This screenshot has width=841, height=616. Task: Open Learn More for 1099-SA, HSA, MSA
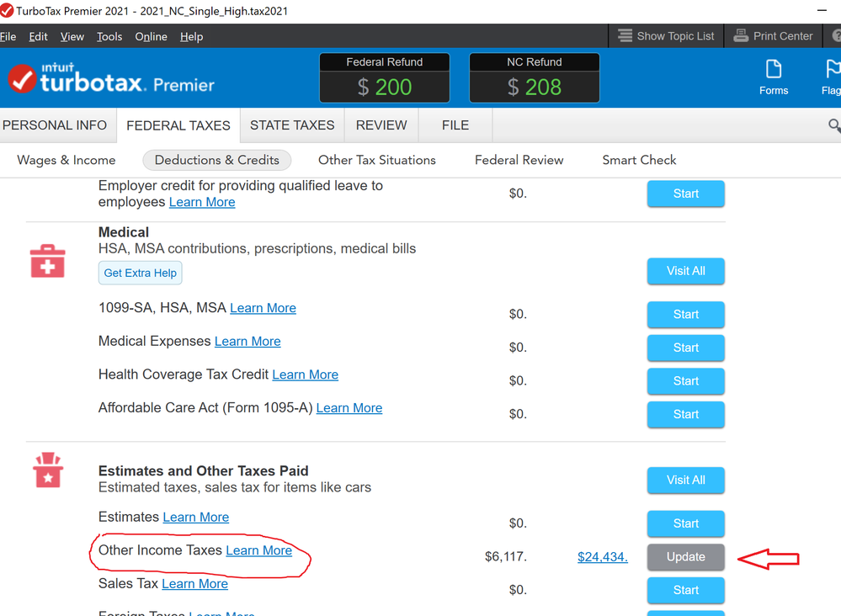coord(263,308)
